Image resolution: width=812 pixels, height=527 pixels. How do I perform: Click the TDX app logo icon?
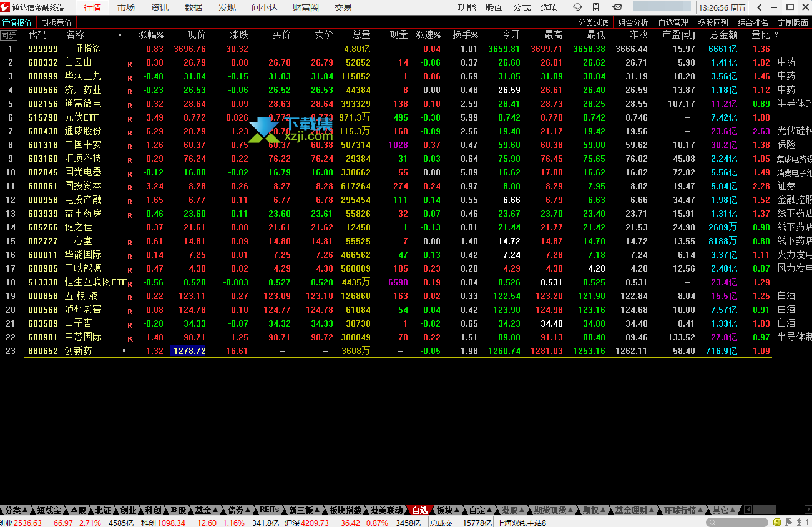pos(6,7)
